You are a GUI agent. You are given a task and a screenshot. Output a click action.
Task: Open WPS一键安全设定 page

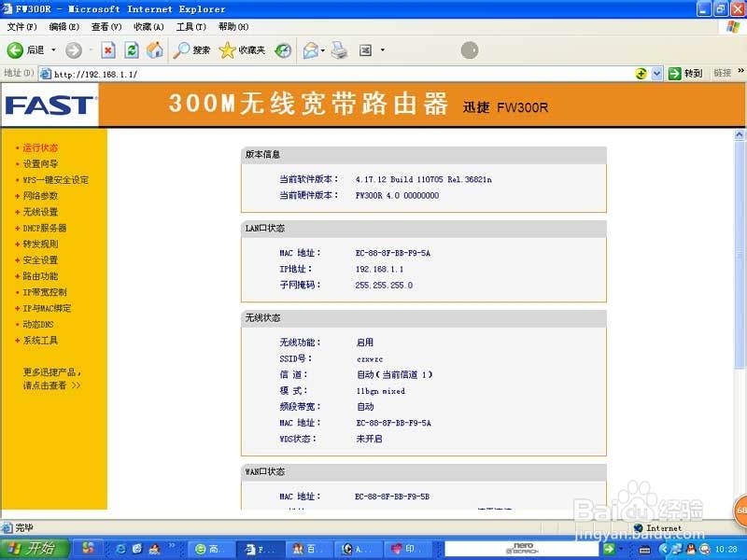[55, 180]
